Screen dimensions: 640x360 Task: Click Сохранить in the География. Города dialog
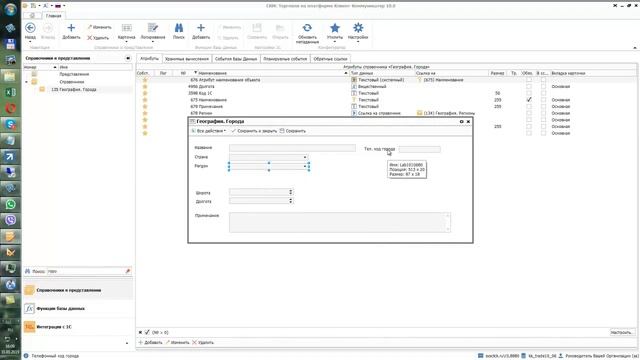pos(293,131)
